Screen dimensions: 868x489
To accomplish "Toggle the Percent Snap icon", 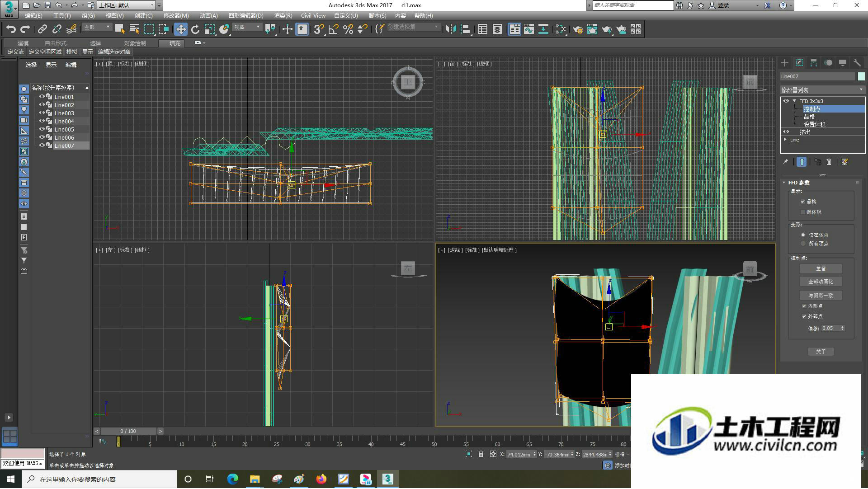I will tap(348, 29).
